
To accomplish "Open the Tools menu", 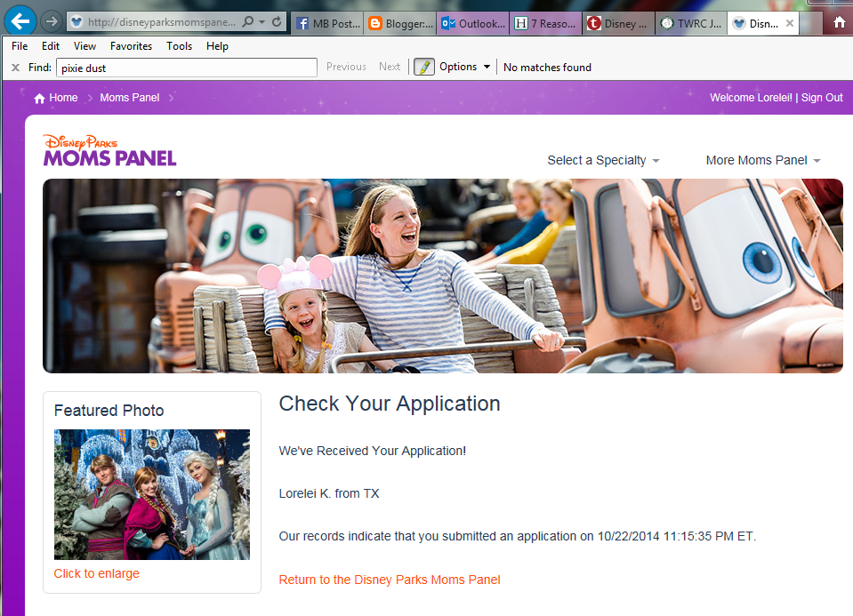I will [179, 46].
